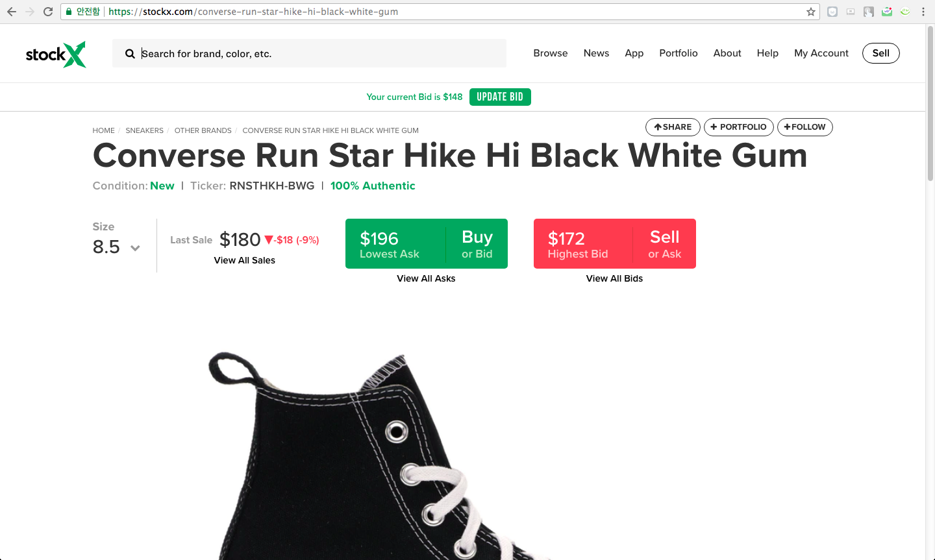
Task: Open the green smiley extension icon
Action: tap(905, 12)
